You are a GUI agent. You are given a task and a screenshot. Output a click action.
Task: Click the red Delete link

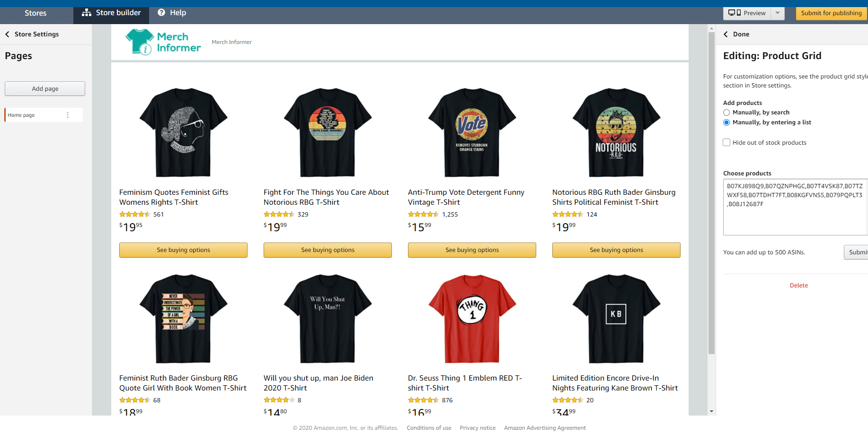(x=799, y=286)
